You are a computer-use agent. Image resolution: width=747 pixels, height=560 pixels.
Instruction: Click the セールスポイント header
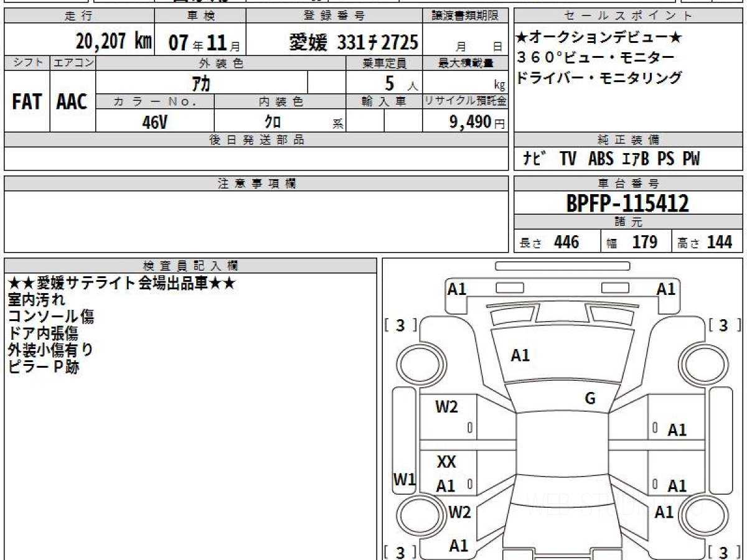coord(628,16)
